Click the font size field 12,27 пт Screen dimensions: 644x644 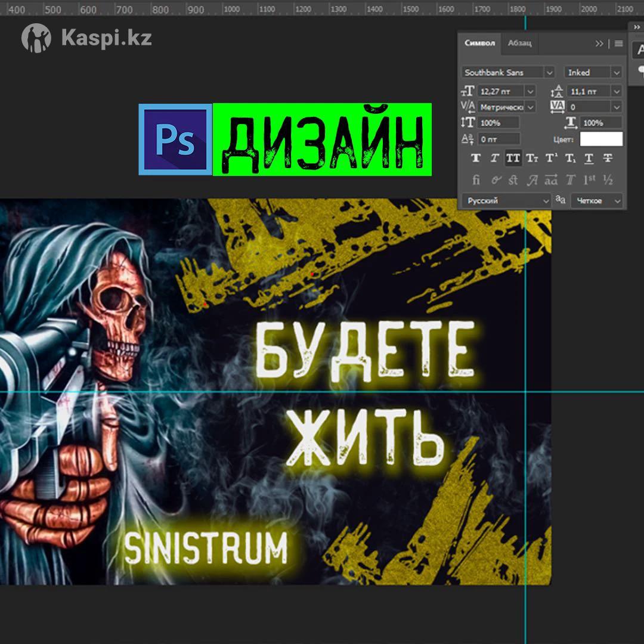500,91
